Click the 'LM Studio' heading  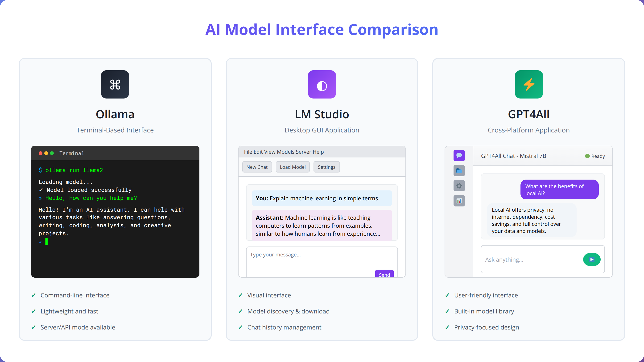(322, 114)
